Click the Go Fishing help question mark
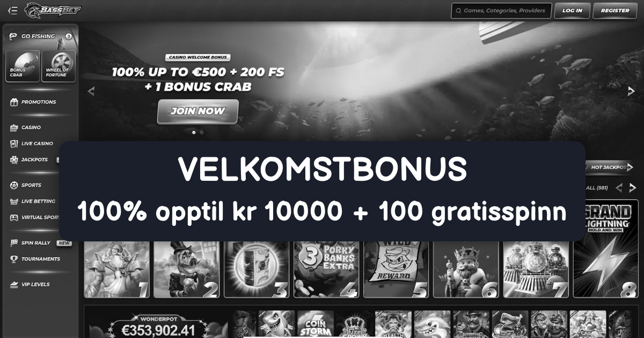The height and width of the screenshot is (338, 644). click(x=69, y=36)
